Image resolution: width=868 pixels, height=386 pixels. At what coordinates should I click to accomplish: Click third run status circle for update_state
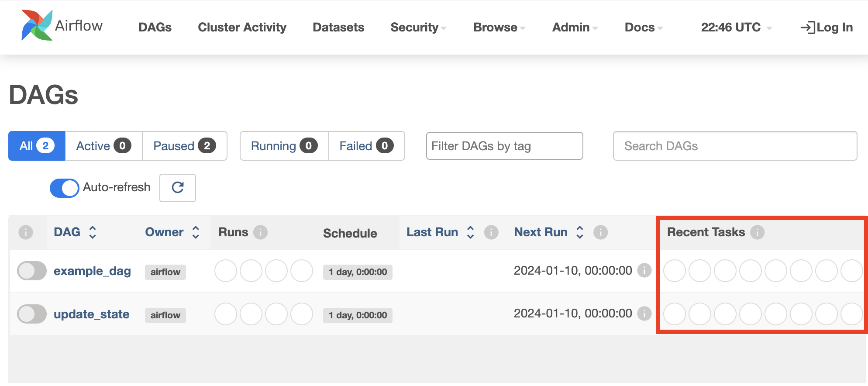coord(276,314)
